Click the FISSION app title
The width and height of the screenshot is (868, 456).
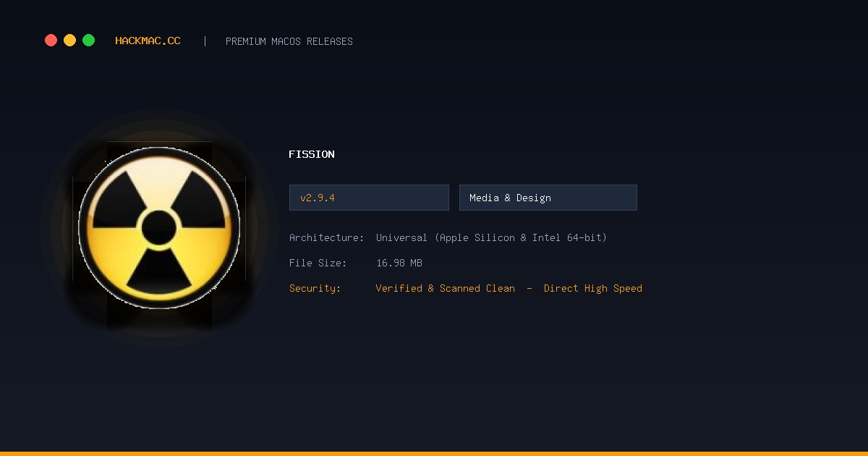(x=312, y=154)
